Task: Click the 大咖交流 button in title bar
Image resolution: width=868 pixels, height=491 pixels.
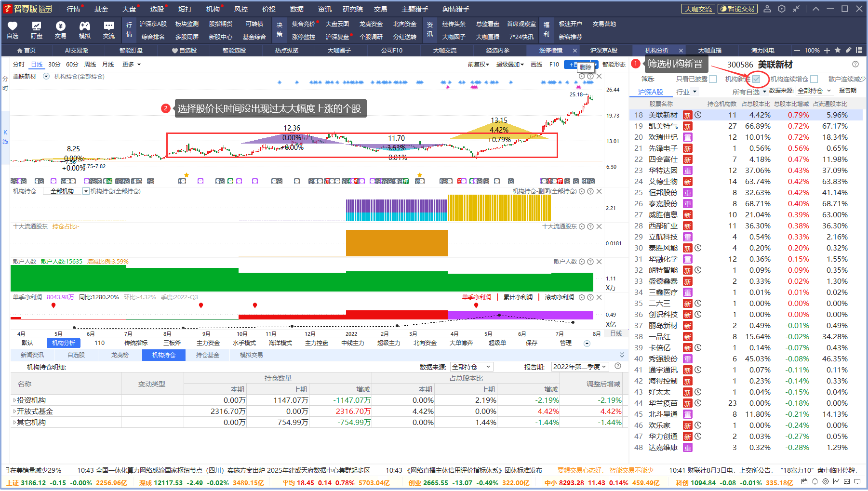Action: click(x=698, y=9)
